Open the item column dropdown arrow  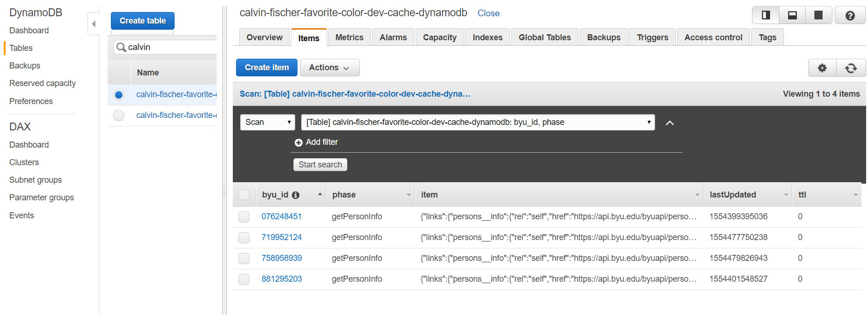tap(697, 195)
